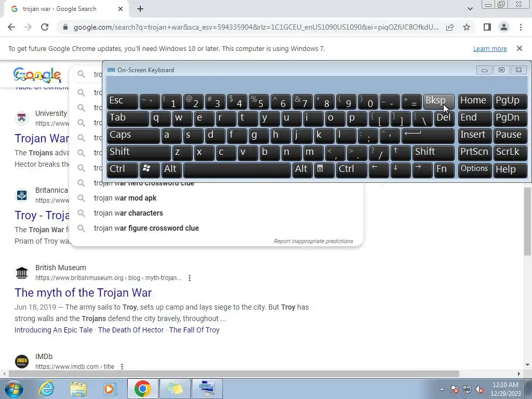
Task: Click the Enter key on On-Screen Keyboard
Action: coord(428,136)
